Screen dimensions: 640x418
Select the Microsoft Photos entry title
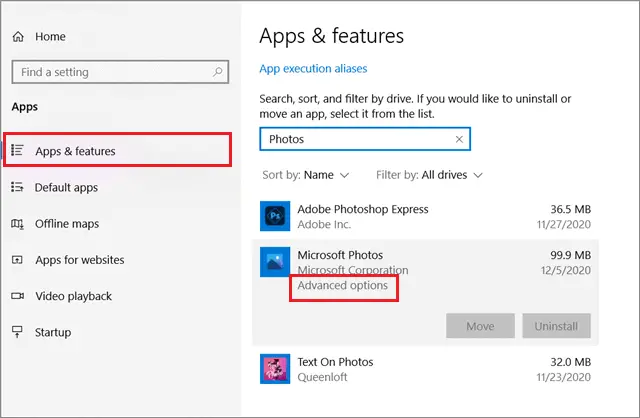pos(340,255)
